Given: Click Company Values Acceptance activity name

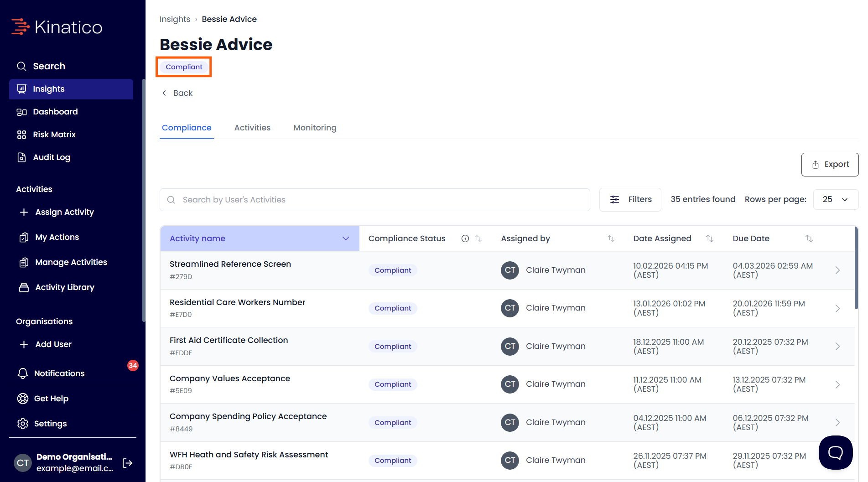Looking at the screenshot, I should (230, 378).
